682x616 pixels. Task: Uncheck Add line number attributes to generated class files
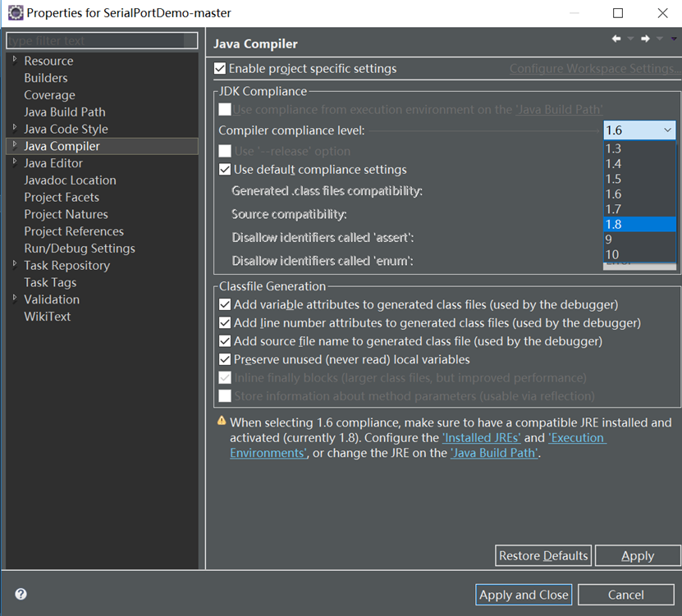coord(225,322)
